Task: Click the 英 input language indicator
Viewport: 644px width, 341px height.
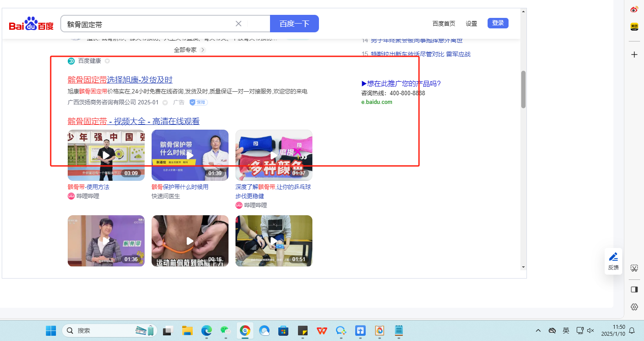Action: 566,331
